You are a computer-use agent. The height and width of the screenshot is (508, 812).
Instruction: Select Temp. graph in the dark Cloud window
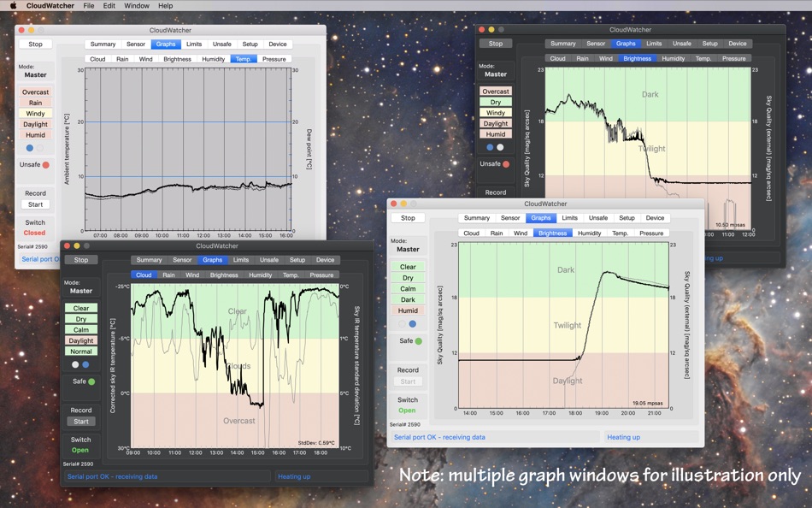pos(291,275)
